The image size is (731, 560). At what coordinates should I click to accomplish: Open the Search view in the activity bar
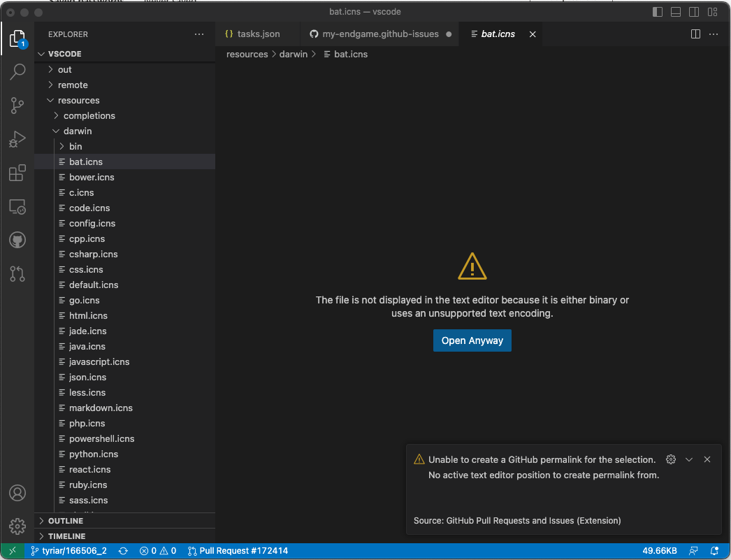click(17, 72)
